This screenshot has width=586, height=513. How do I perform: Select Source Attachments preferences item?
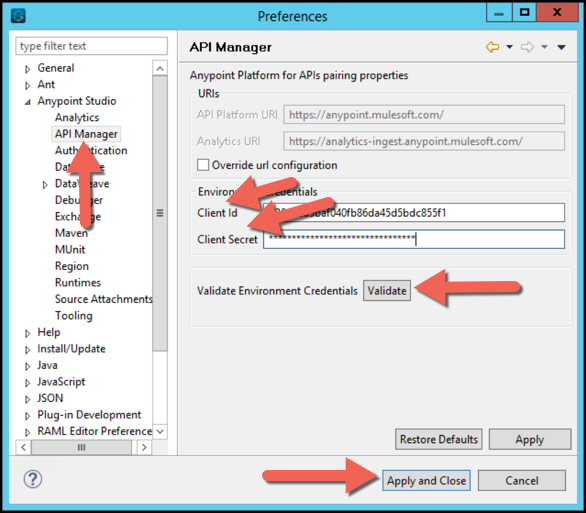(x=104, y=299)
